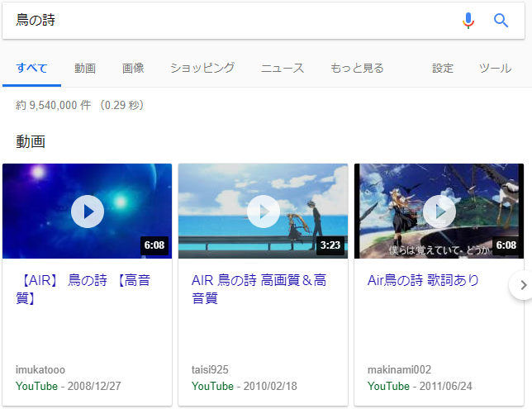Click the 6:08 duration badge on makinami002's video

pyautogui.click(x=506, y=245)
